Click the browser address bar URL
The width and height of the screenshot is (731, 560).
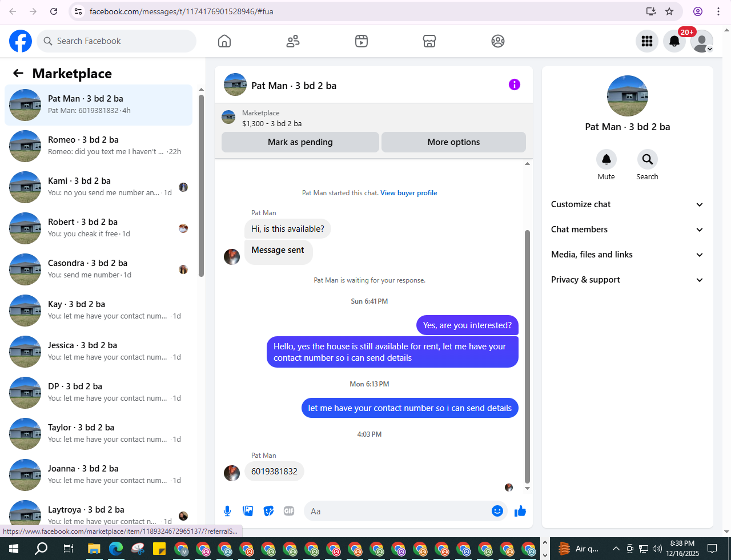point(182,11)
